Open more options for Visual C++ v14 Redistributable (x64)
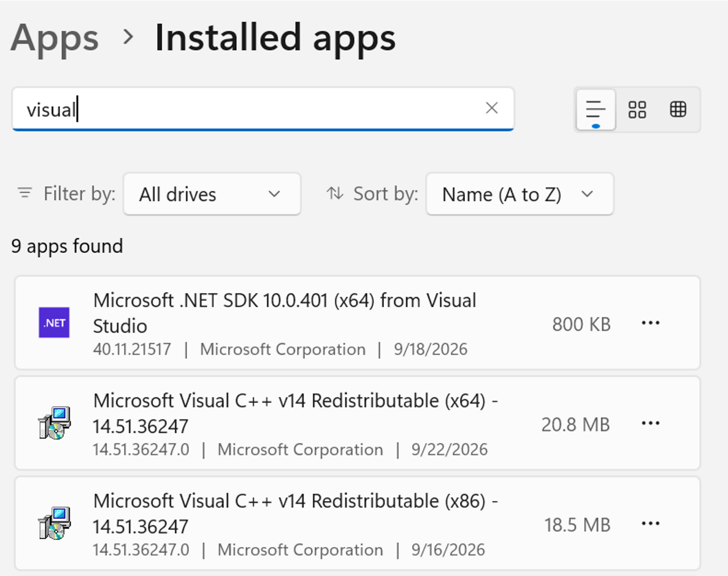728x576 pixels. point(651,423)
